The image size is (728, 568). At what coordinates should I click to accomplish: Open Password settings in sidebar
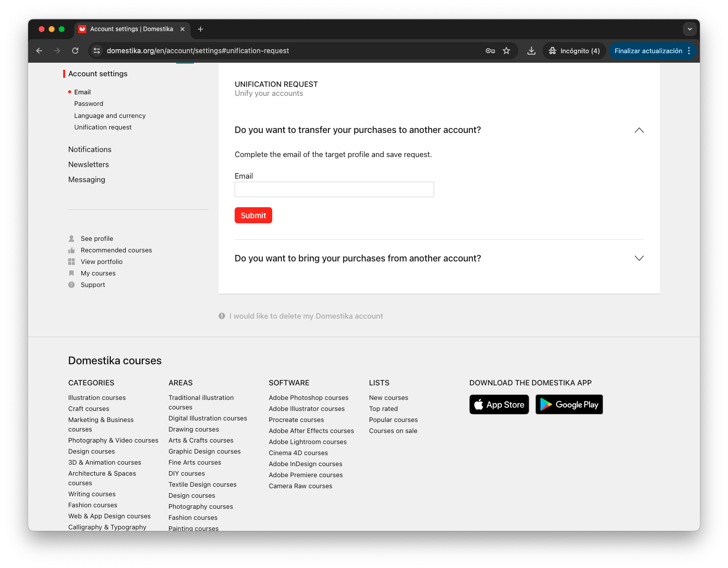89,104
